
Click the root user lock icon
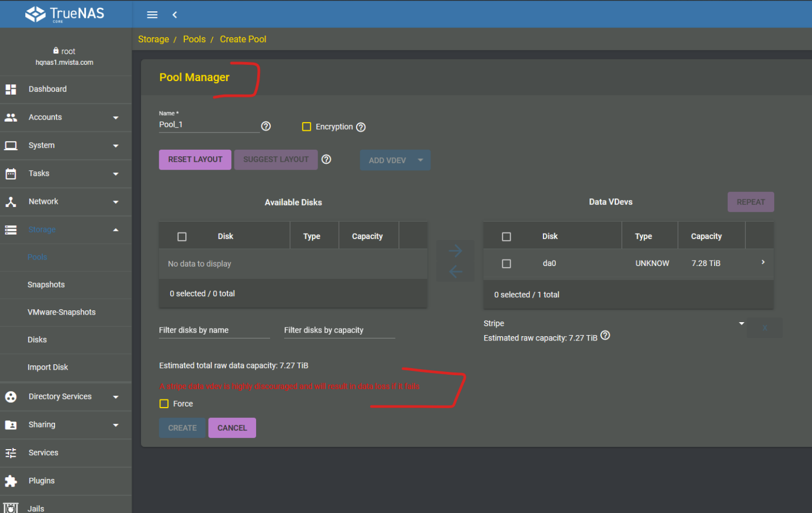click(56, 51)
